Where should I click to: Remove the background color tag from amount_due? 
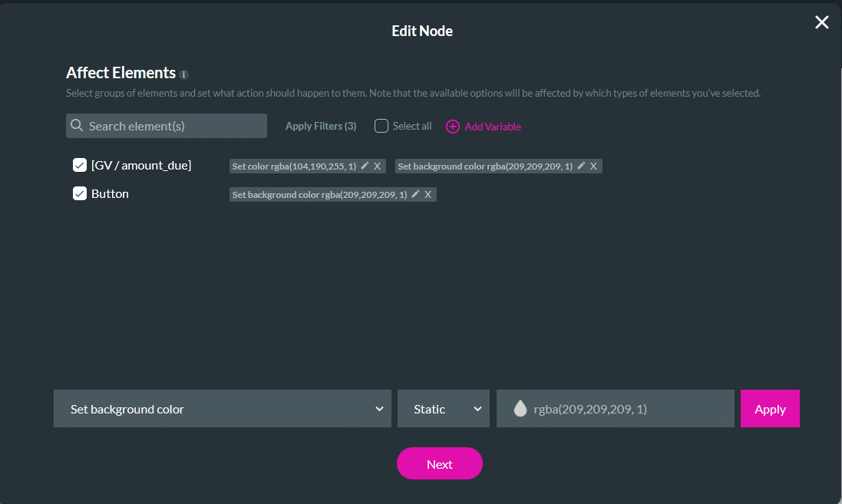point(592,166)
